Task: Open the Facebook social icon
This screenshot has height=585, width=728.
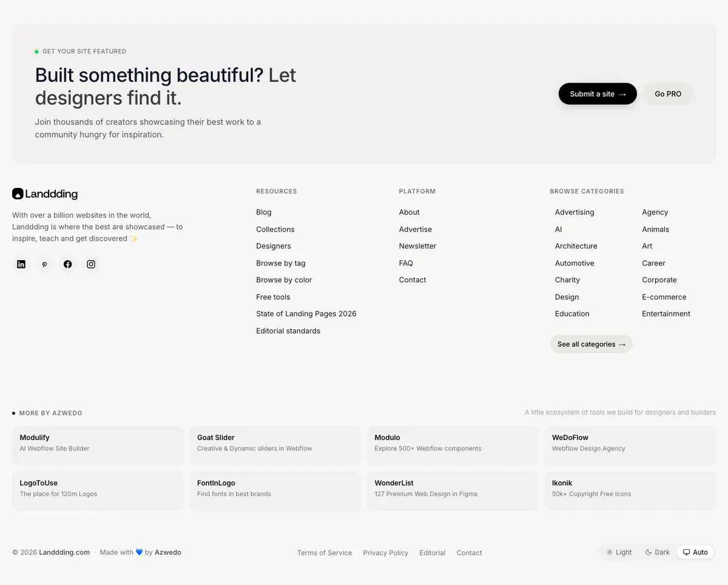Action: tap(68, 264)
